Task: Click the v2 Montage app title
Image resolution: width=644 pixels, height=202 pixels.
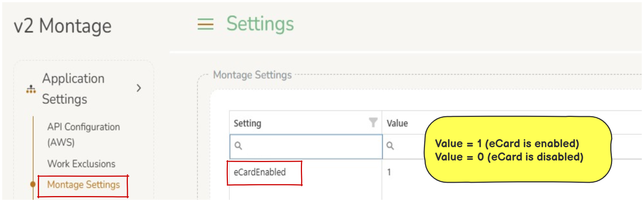Action: [63, 26]
